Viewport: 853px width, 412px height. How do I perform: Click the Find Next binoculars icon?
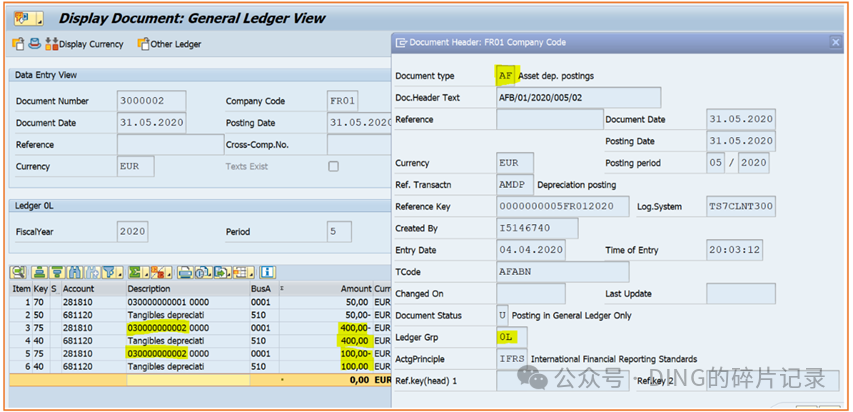(x=92, y=272)
